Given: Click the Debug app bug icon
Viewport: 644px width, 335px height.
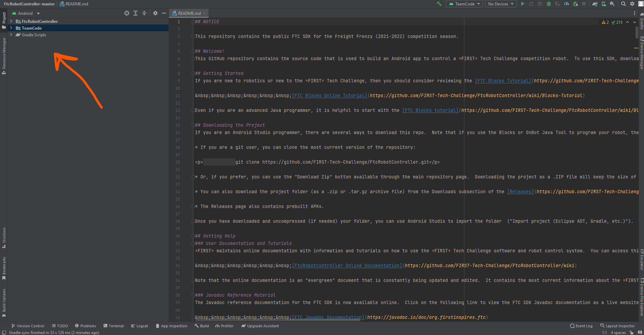Looking at the screenshot, I should (549, 4).
